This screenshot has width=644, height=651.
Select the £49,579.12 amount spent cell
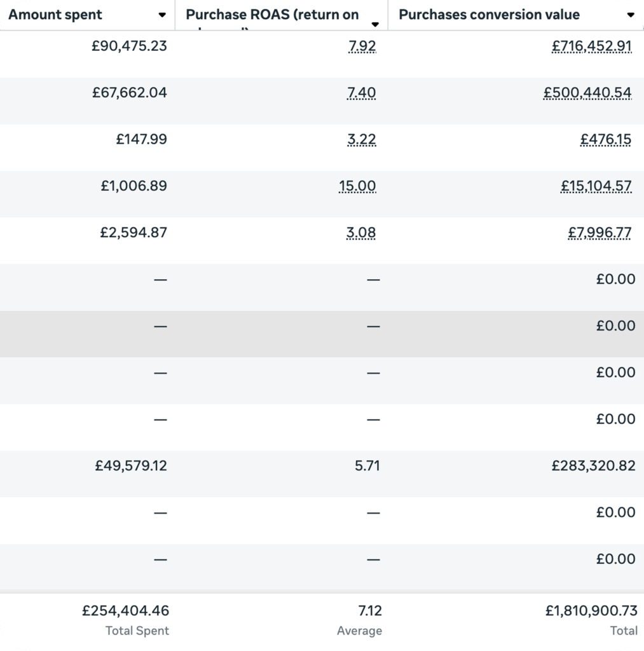(131, 466)
